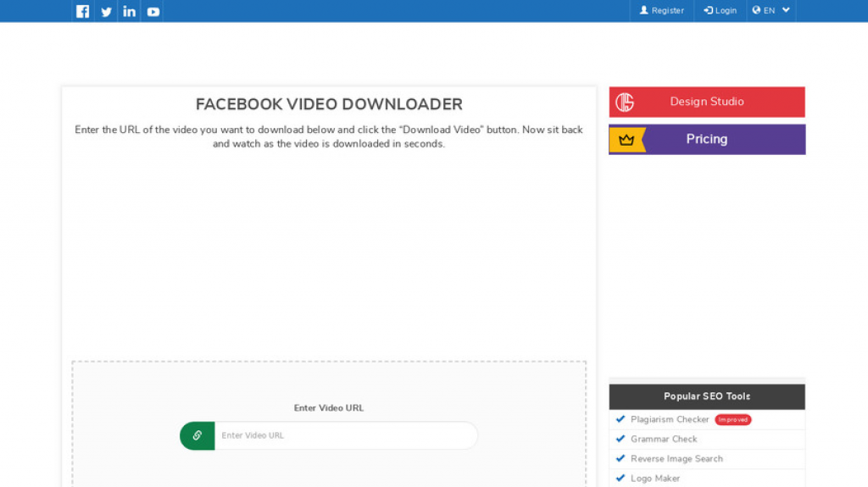This screenshot has height=487, width=868.
Task: Open the Facebook page icon
Action: click(82, 11)
